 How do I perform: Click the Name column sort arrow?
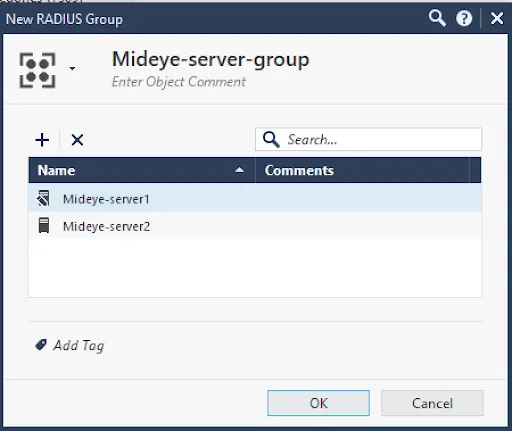239,170
